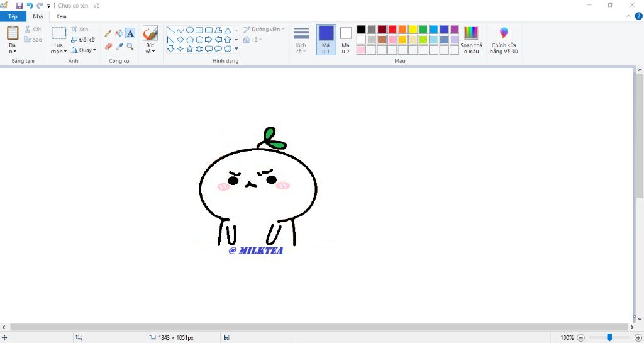The width and height of the screenshot is (644, 343).
Task: Activate Màu 1 foreground color slot
Action: pos(326,40)
